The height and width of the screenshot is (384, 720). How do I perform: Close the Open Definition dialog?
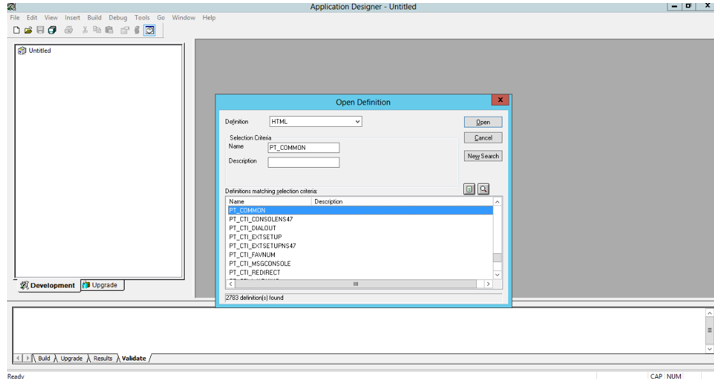coord(500,100)
